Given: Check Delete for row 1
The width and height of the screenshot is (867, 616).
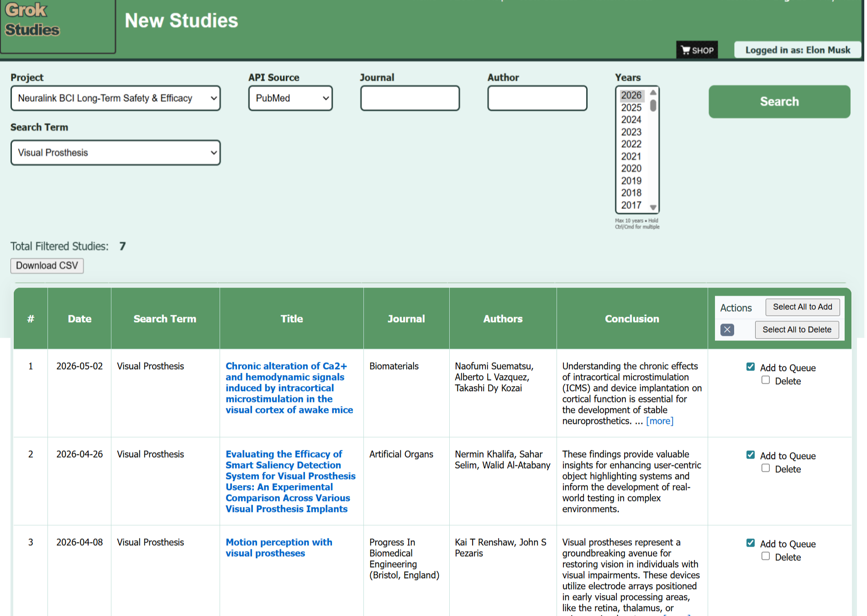Looking at the screenshot, I should coord(766,380).
